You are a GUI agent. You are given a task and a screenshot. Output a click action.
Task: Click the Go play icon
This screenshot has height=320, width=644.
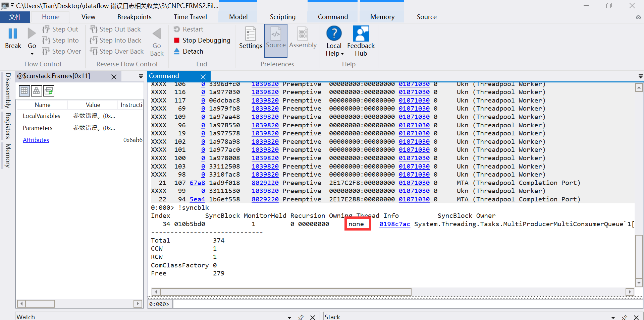(x=32, y=34)
